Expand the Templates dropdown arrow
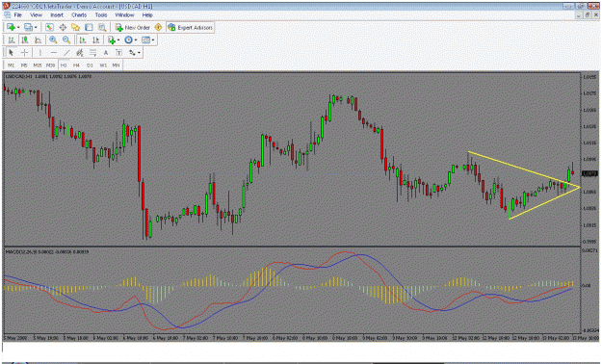 pos(153,39)
